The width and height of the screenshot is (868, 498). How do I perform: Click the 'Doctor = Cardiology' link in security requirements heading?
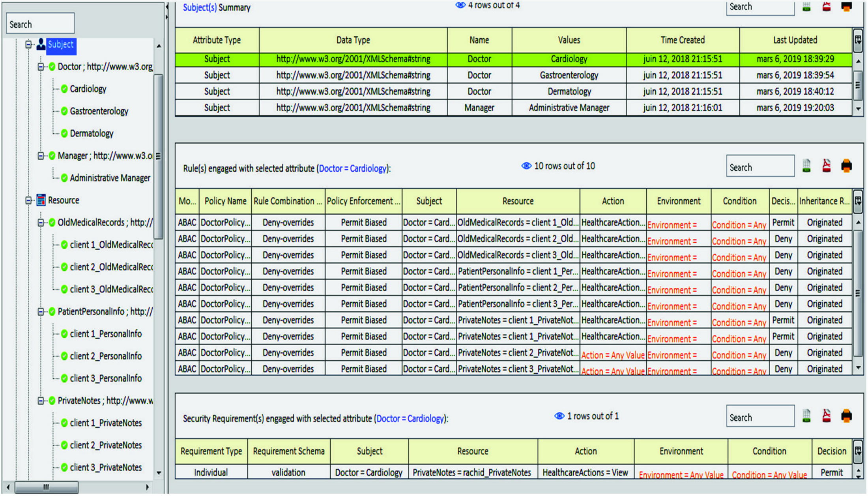tap(410, 418)
